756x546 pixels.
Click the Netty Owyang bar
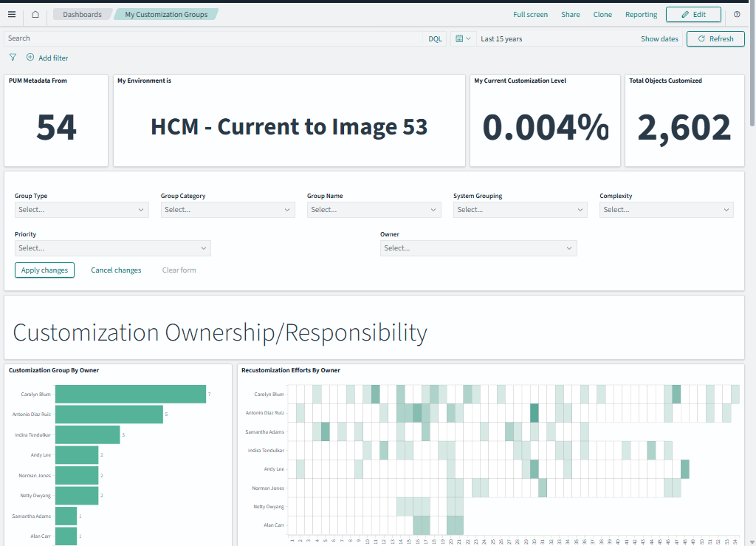coord(77,496)
